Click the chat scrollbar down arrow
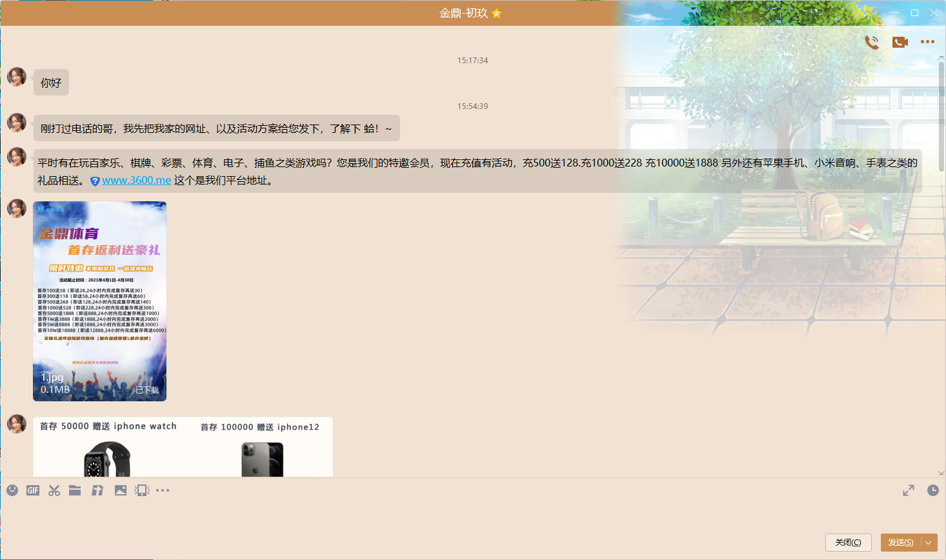The height and width of the screenshot is (560, 946). coord(941,472)
